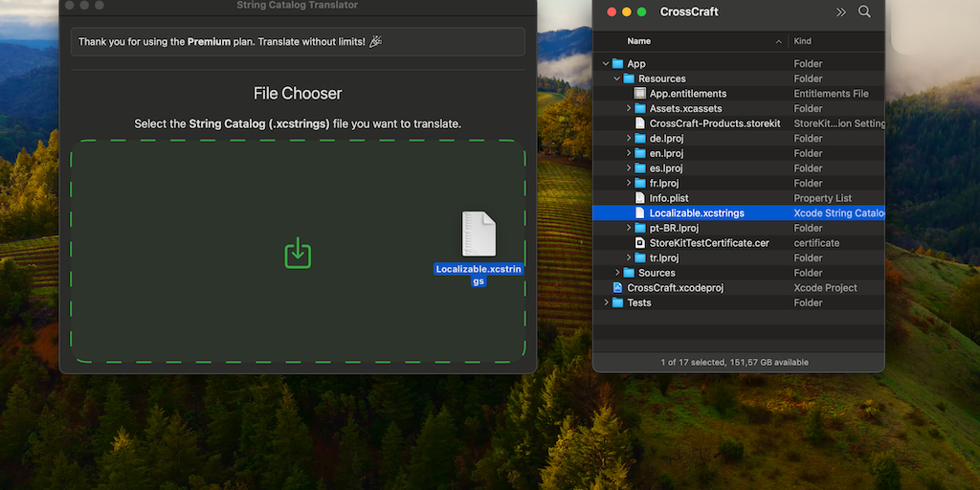Viewport: 980px width, 490px height.
Task: Select the Info.plist file icon
Action: pos(640,198)
